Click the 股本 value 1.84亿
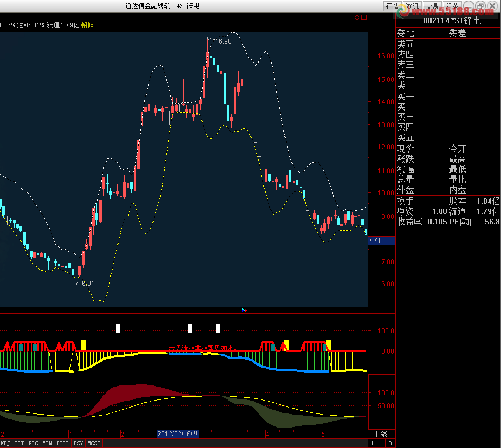This screenshot has width=501, height=448. 488,201
